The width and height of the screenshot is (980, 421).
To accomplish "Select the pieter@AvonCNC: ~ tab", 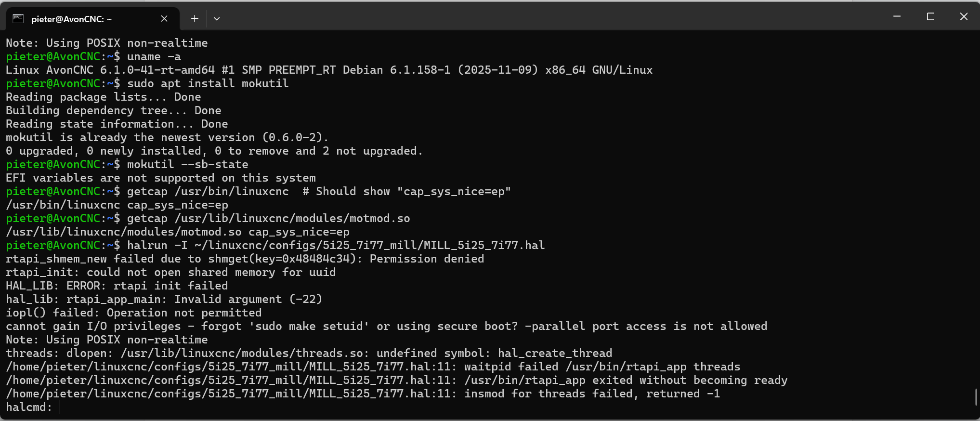I will 72,19.
